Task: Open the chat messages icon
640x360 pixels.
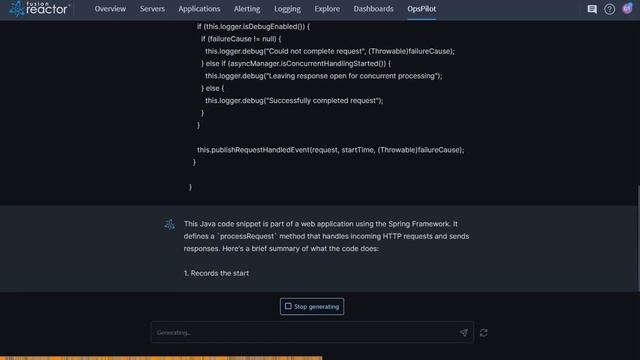Action: (592, 9)
